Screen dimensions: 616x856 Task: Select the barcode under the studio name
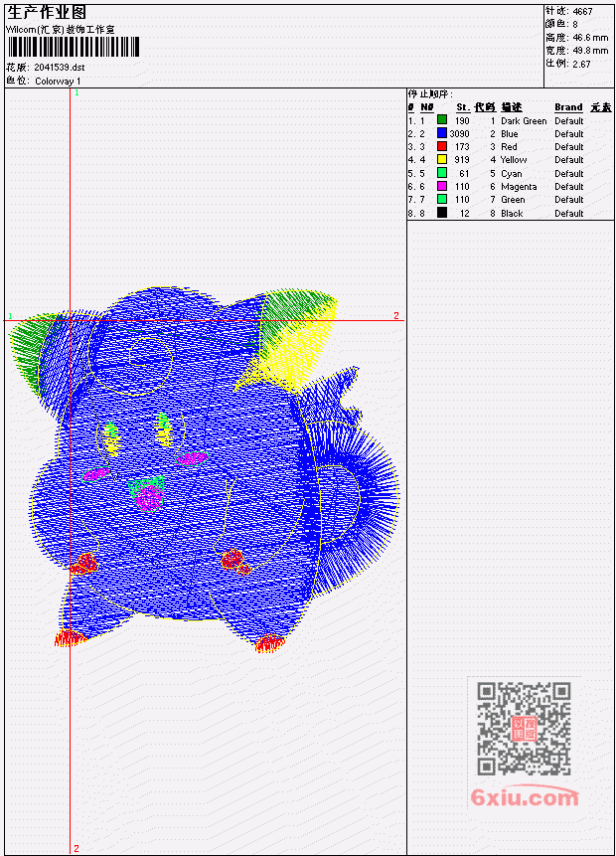[74, 47]
